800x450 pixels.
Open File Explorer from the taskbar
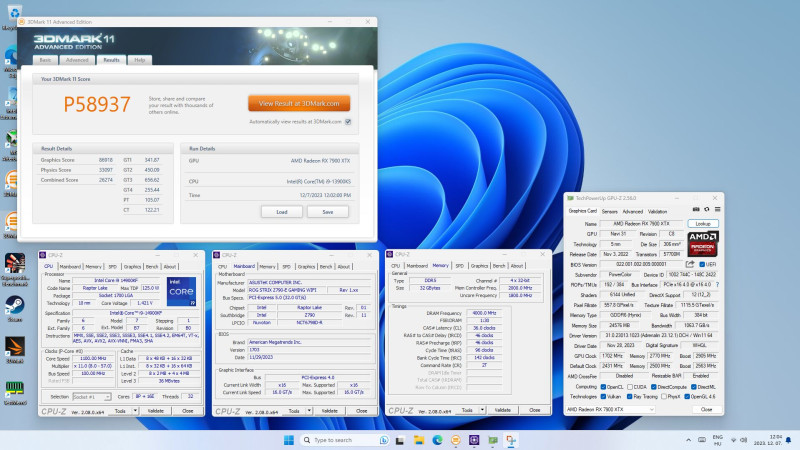tap(419, 440)
